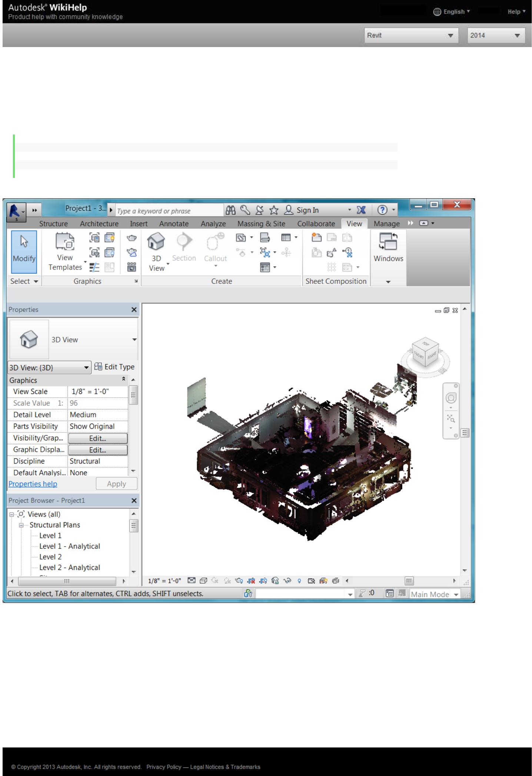The image size is (532, 776).
Task: Toggle the Detail Level control in view bar
Action: tap(191, 581)
